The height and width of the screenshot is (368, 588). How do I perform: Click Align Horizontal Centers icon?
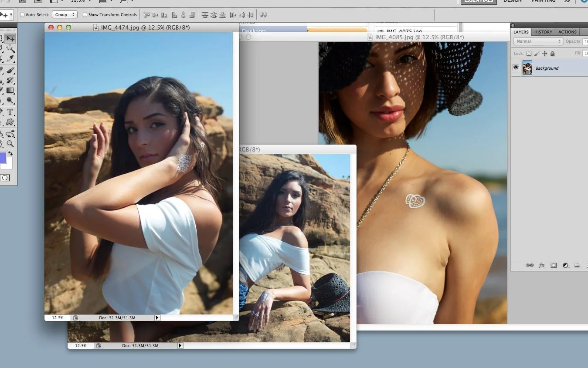[x=184, y=15]
